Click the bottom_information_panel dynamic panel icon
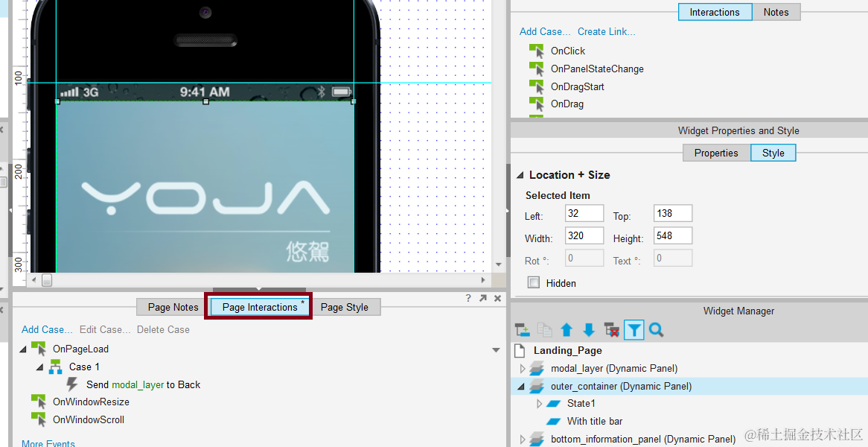 (537, 440)
